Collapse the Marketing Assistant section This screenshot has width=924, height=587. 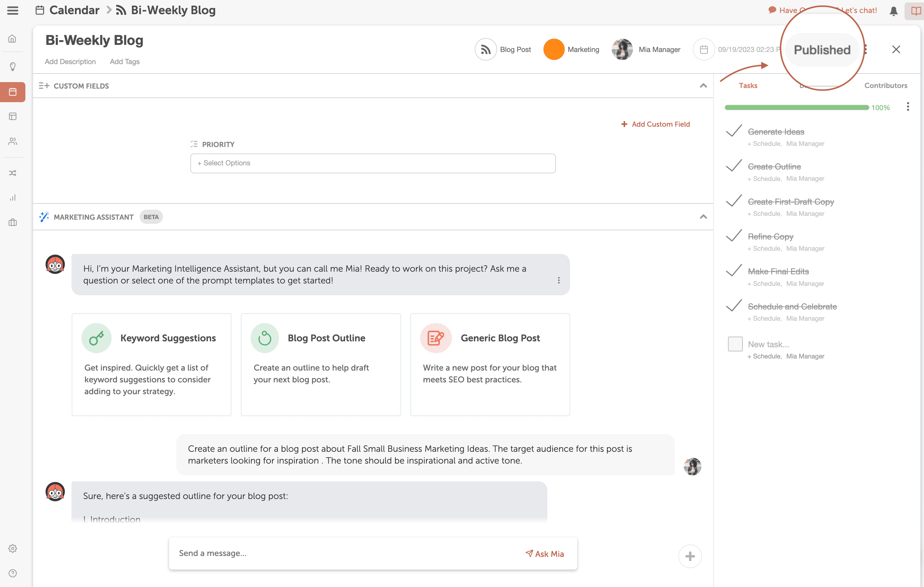tap(703, 216)
